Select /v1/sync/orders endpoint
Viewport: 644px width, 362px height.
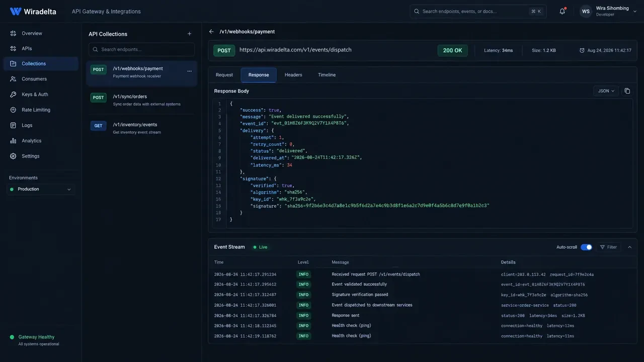(x=141, y=100)
